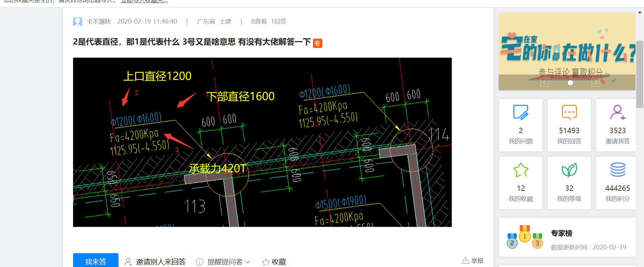Image resolution: width=644 pixels, height=267 pixels.
Task: Click the 我的积分 label
Action: point(618,199)
